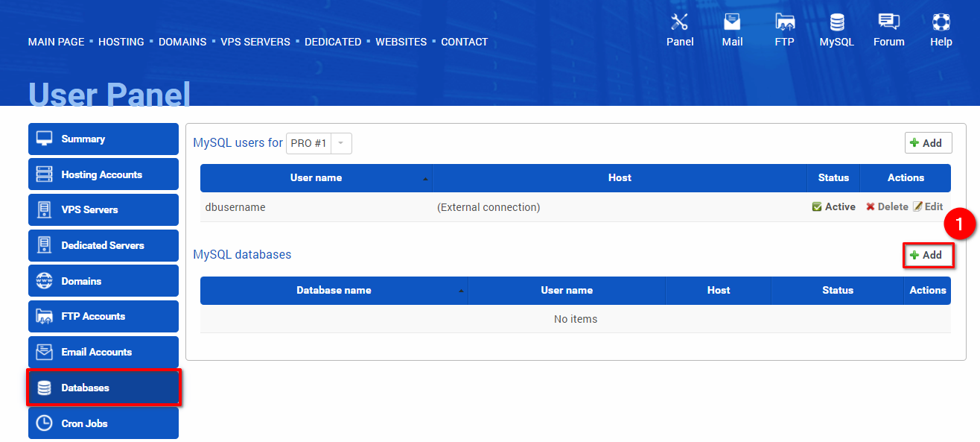Click the Domains globe icon
This screenshot has width=980, height=442.
[45, 281]
